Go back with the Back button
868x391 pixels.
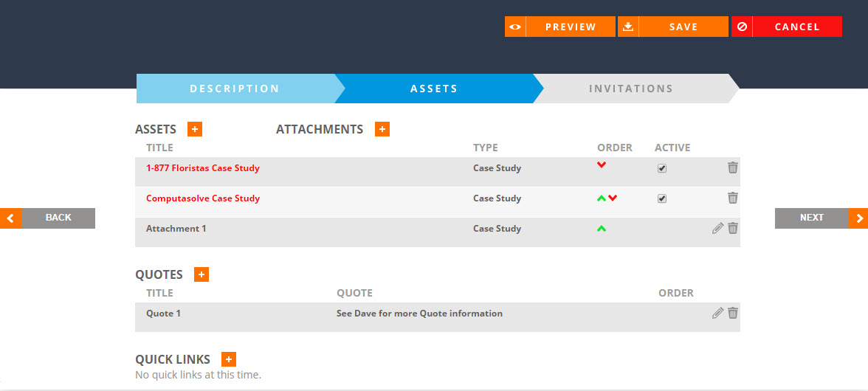[x=47, y=218]
